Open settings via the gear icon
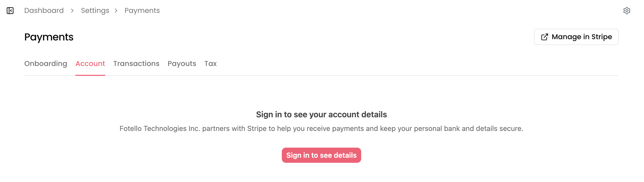644x182 pixels. pyautogui.click(x=627, y=11)
